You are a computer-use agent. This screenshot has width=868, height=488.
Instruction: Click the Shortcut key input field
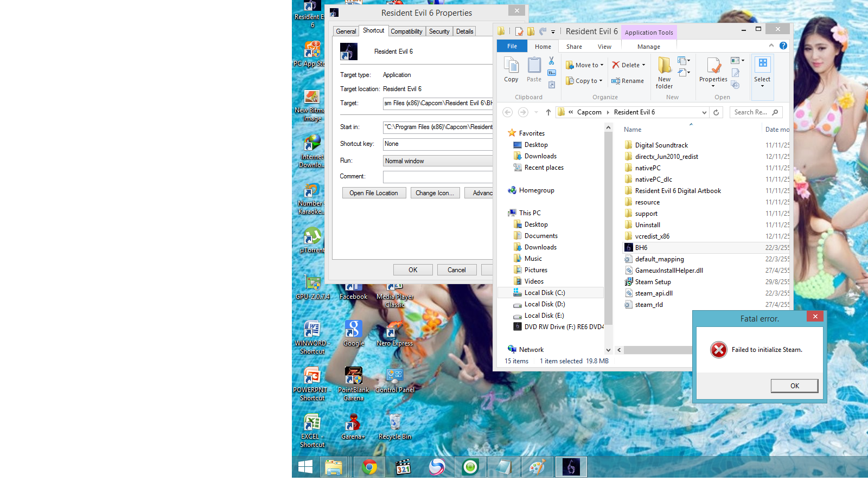click(437, 144)
